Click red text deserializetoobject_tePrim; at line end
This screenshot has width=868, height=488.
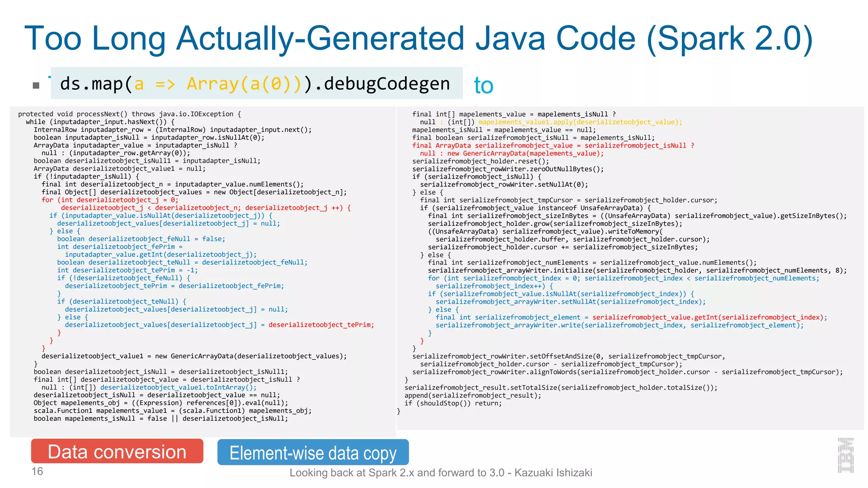(321, 324)
